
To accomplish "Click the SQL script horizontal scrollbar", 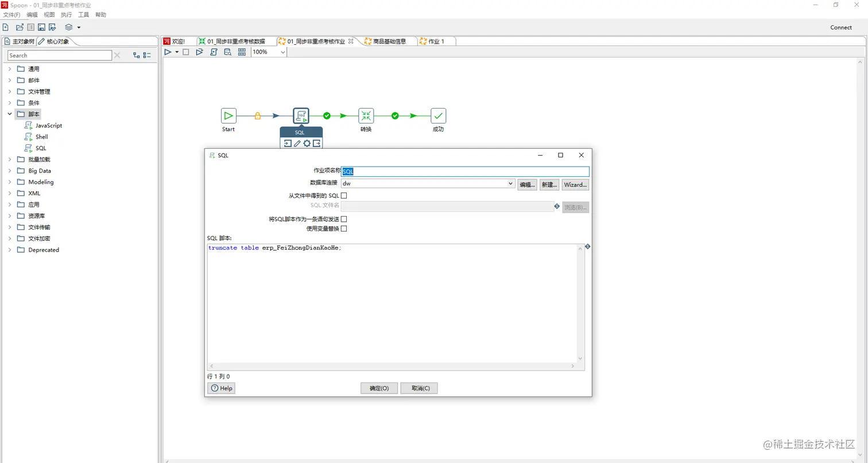I will point(392,366).
